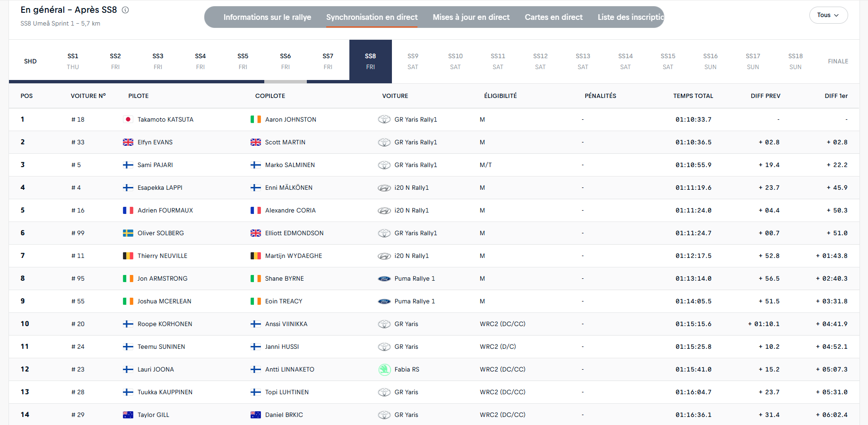Screen dimensions: 868x425
Task: Click Finland flag beside Sami PAJARI
Action: (x=128, y=165)
